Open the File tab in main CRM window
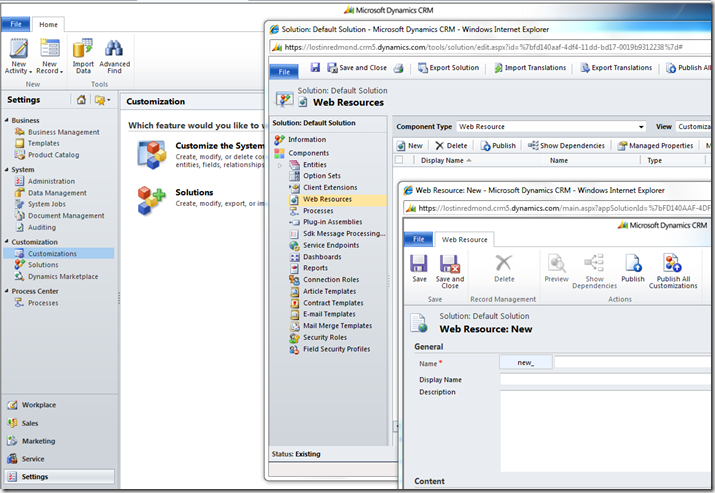Image resolution: width=715 pixels, height=493 pixels. (16, 22)
